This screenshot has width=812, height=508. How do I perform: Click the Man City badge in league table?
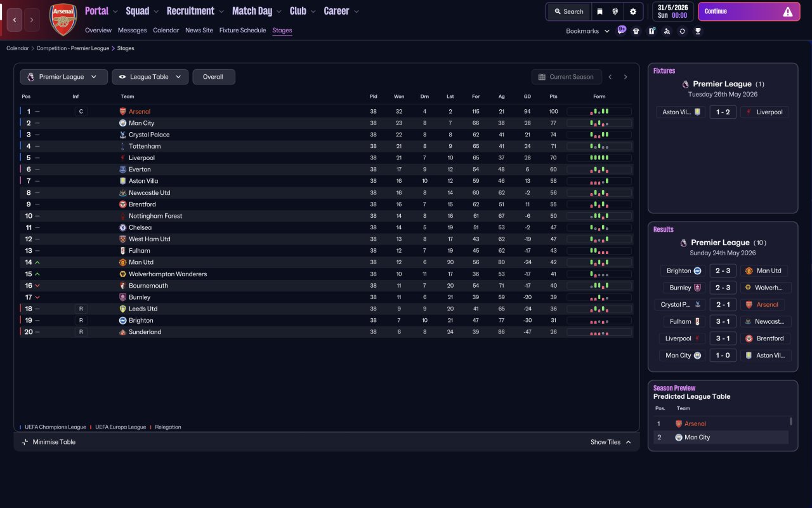[123, 123]
